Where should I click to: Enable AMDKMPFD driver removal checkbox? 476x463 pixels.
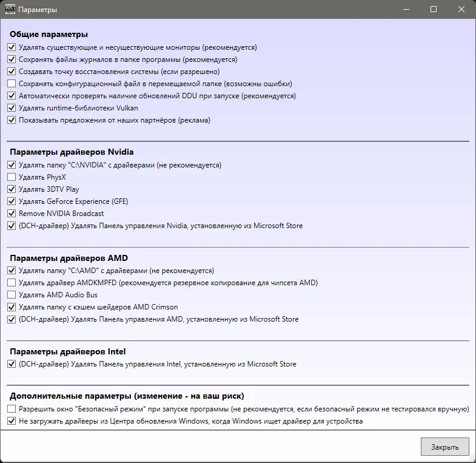point(12,283)
